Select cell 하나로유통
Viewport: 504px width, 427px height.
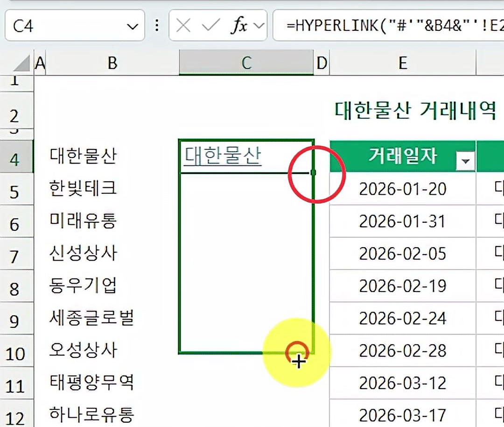(x=112, y=413)
